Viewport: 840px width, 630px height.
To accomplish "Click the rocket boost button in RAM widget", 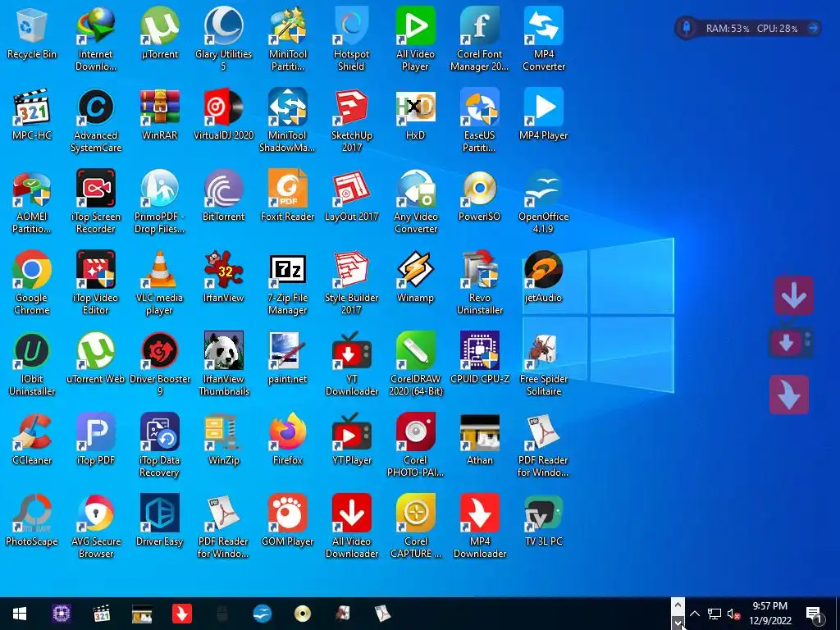I will 687,28.
